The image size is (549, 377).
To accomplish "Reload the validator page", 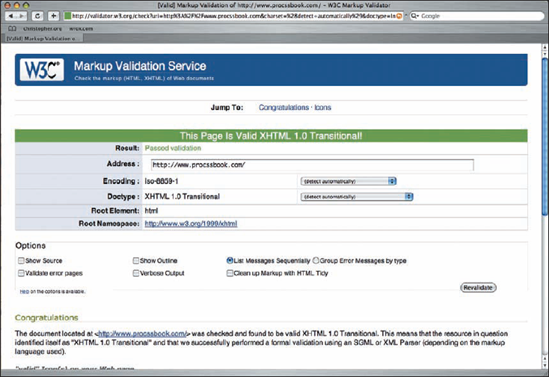I will (x=37, y=16).
